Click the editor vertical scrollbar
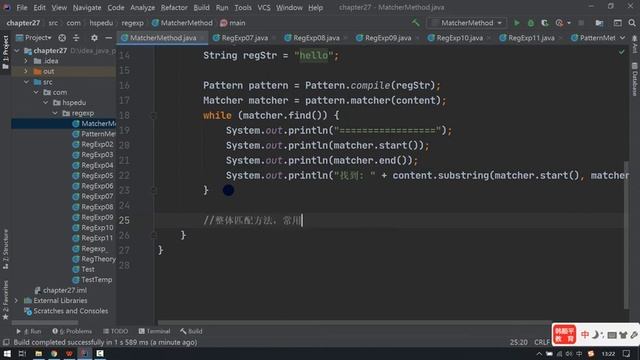This screenshot has height=360, width=640. pyautogui.click(x=626, y=235)
